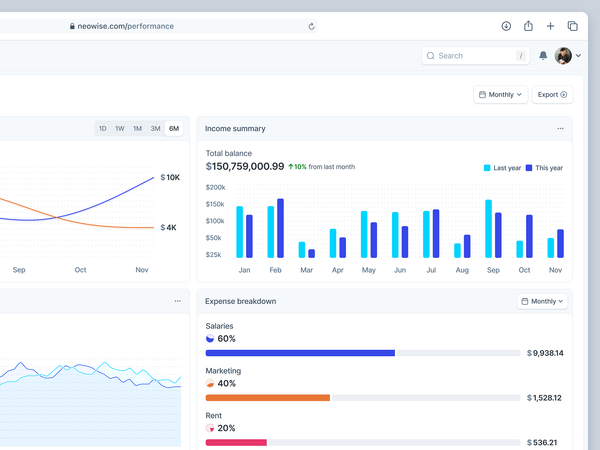The height and width of the screenshot is (450, 600).
Task: Click the $9,938.14 Salaries amount
Action: click(545, 353)
